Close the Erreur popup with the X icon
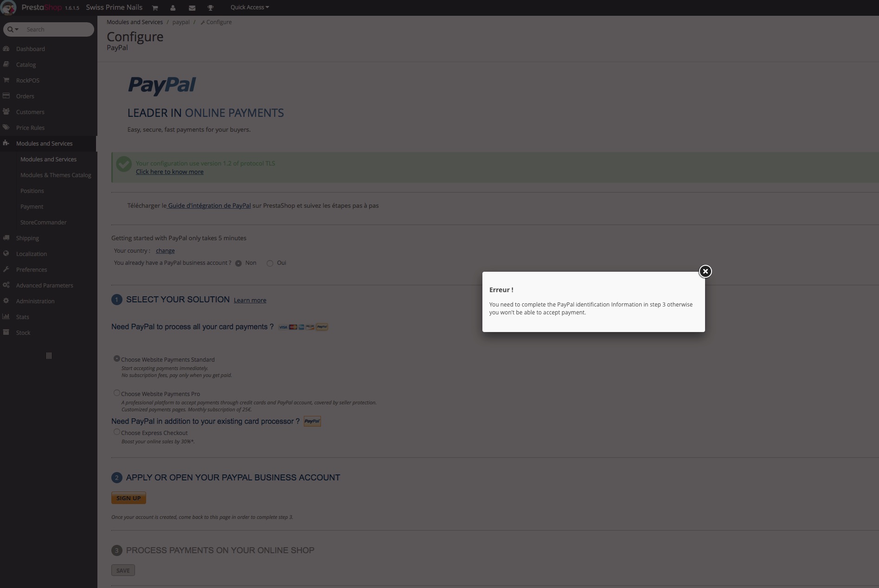 [705, 271]
